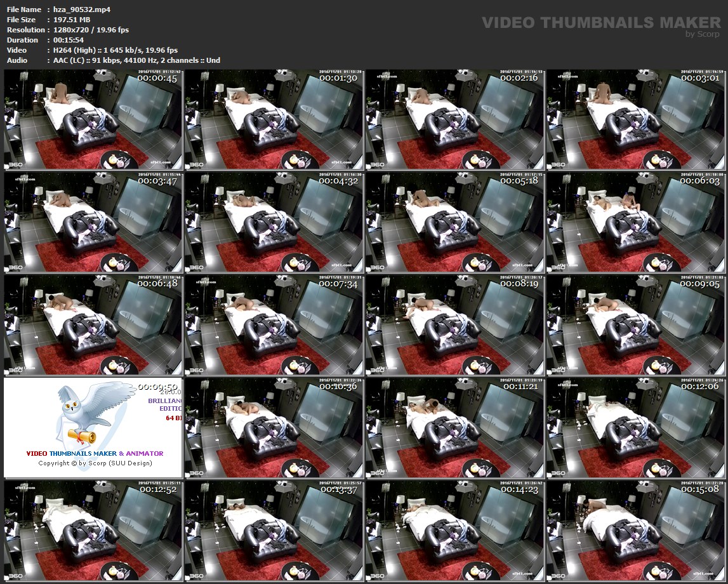Select the thumbnail timestamped 00:00:45
The width and height of the screenshot is (728, 584).
(93, 119)
